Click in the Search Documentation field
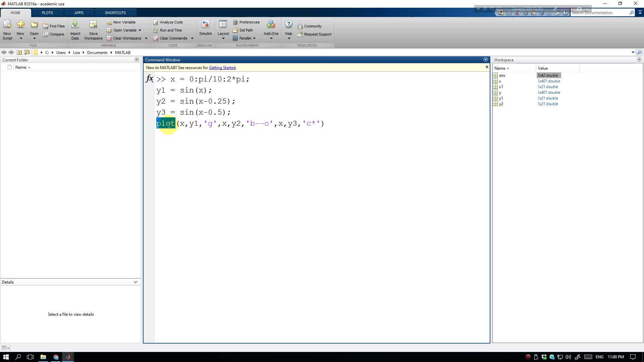The height and width of the screenshot is (362, 644). (599, 13)
